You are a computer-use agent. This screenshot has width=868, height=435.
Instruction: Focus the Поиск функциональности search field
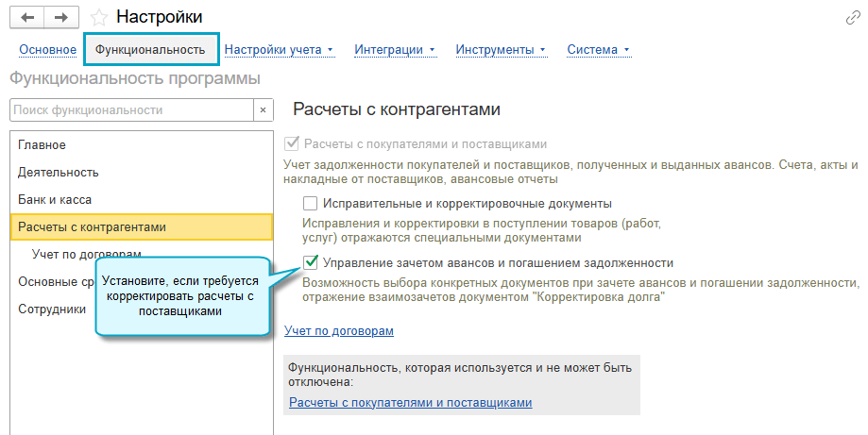130,109
